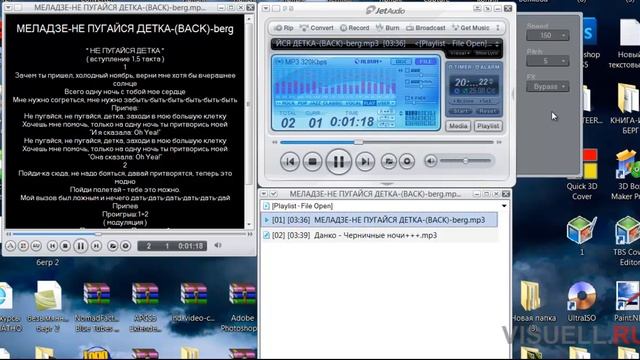640x360 pixels.
Task: Select the FLAT equalizer preset
Action: (x=369, y=103)
